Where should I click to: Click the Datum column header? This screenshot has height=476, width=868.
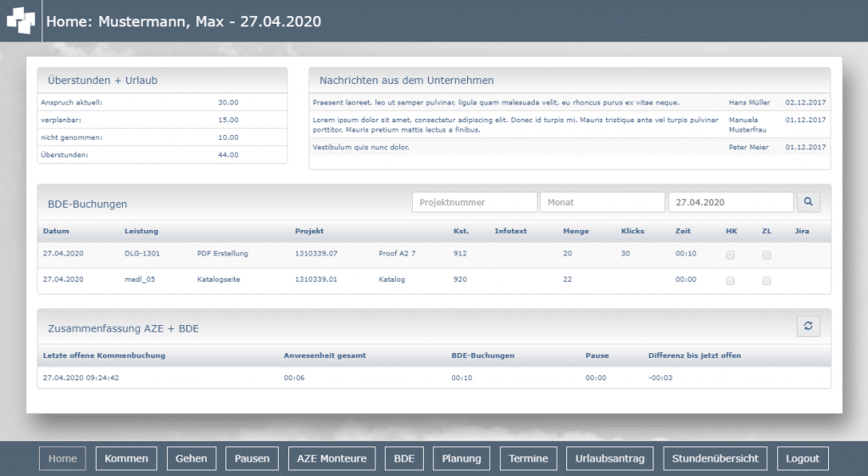(56, 231)
